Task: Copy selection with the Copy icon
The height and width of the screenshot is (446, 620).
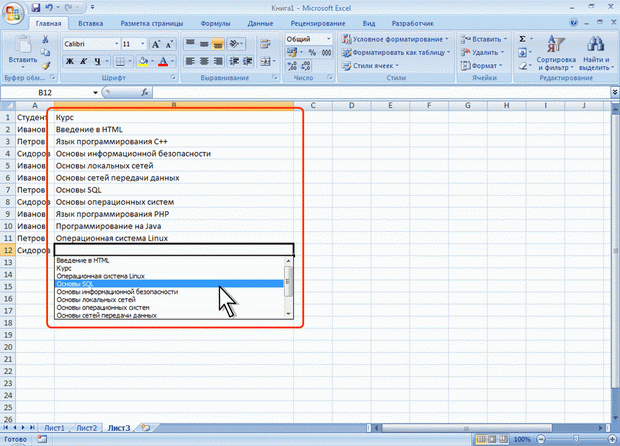Action: pyautogui.click(x=45, y=52)
